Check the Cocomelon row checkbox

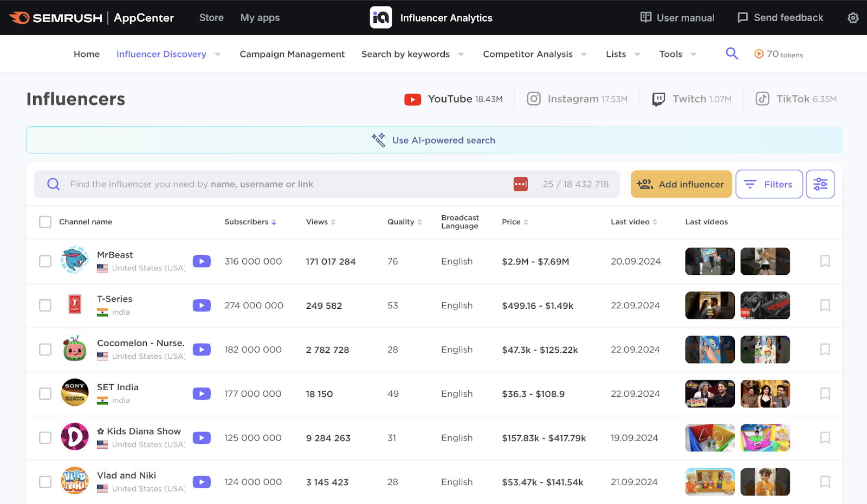pyautogui.click(x=45, y=350)
